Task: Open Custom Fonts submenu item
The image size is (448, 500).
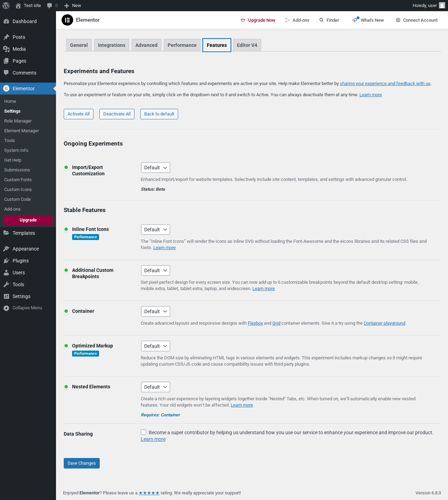Action: click(18, 180)
